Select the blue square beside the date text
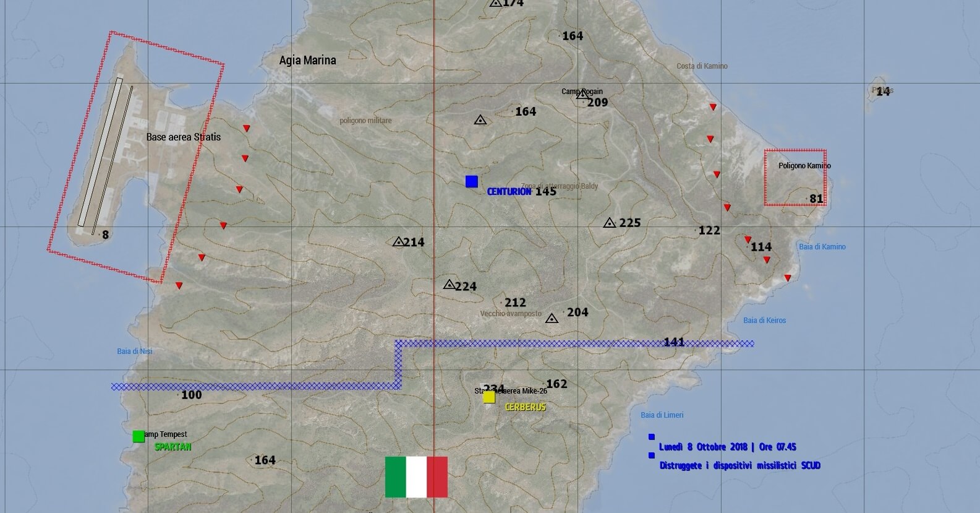The image size is (980, 513). (652, 437)
